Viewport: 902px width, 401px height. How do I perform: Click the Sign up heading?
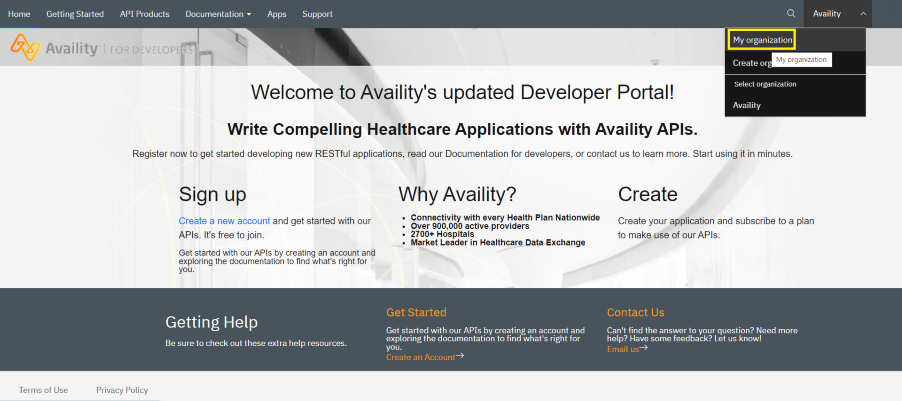click(212, 194)
